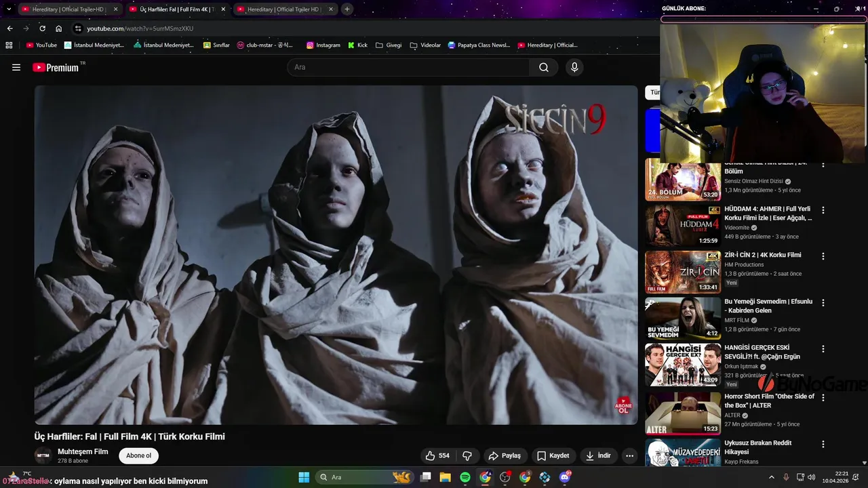
Task: Save video using Kaydet button
Action: [x=553, y=455]
